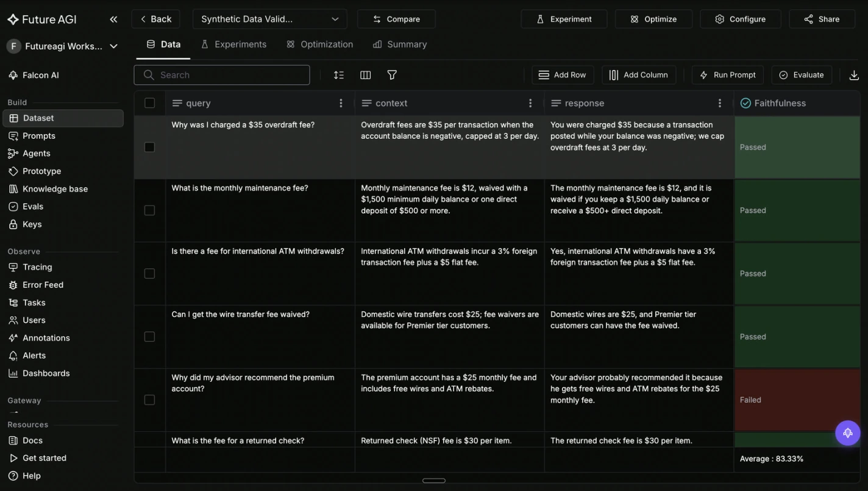Click "Returned check (NSF) fee is $30 per item." cell
The width and height of the screenshot is (868, 491).
(x=450, y=440)
